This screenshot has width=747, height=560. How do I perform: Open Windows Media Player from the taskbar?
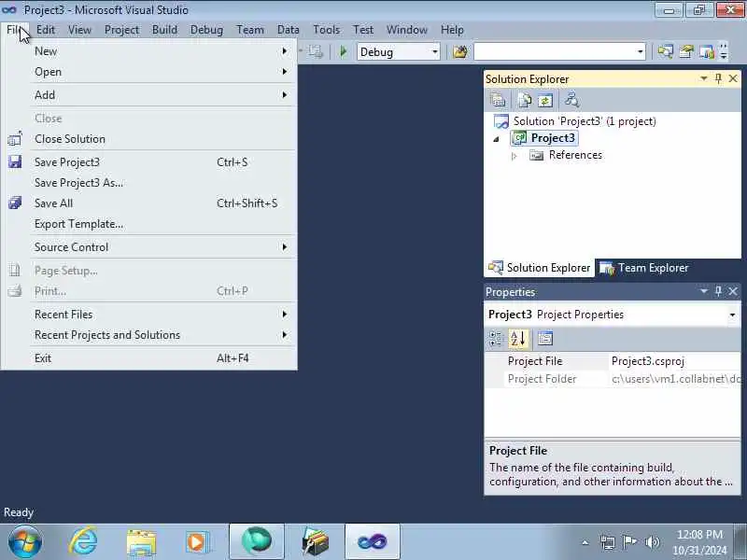pyautogui.click(x=198, y=542)
